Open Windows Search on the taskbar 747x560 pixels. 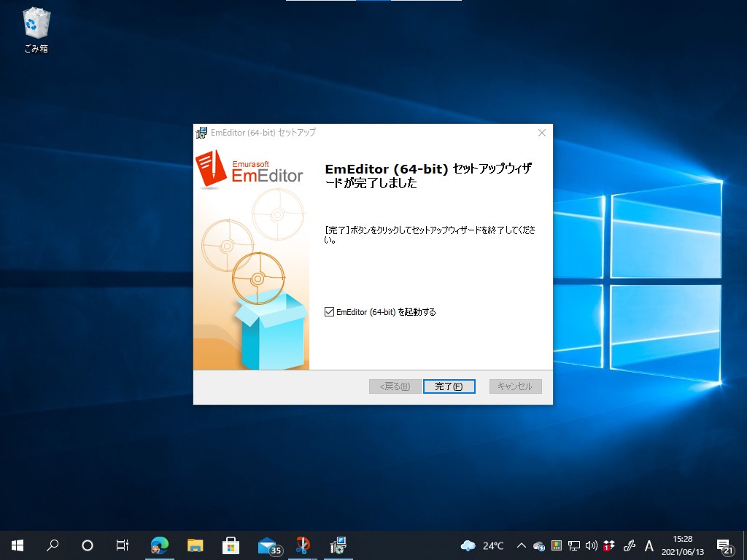53,545
